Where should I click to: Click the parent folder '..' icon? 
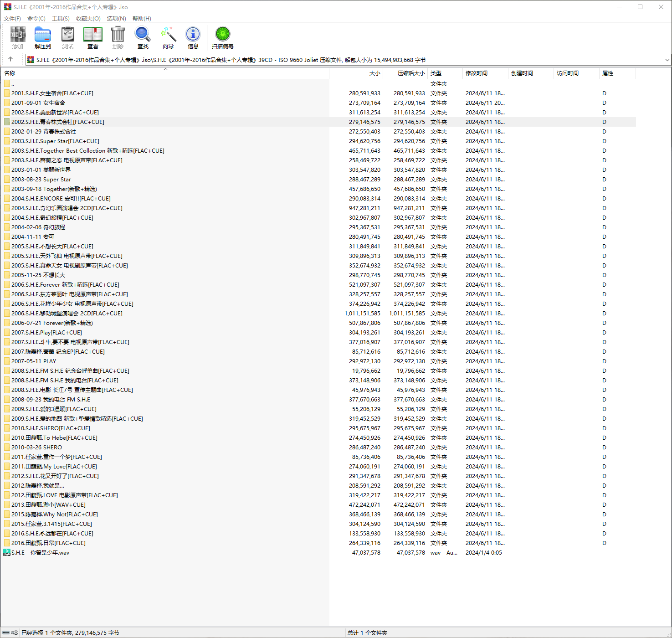click(7, 83)
